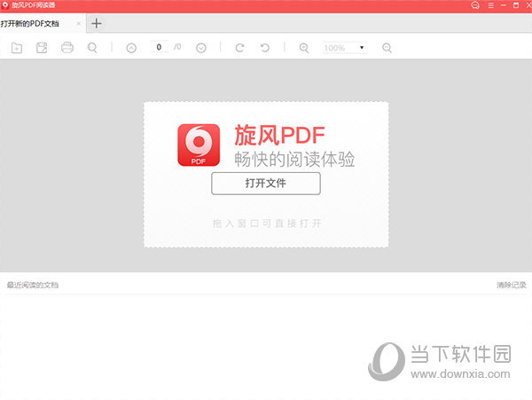Image resolution: width=532 pixels, height=400 pixels.
Task: Rotate page counterclockwise
Action: tap(265, 48)
